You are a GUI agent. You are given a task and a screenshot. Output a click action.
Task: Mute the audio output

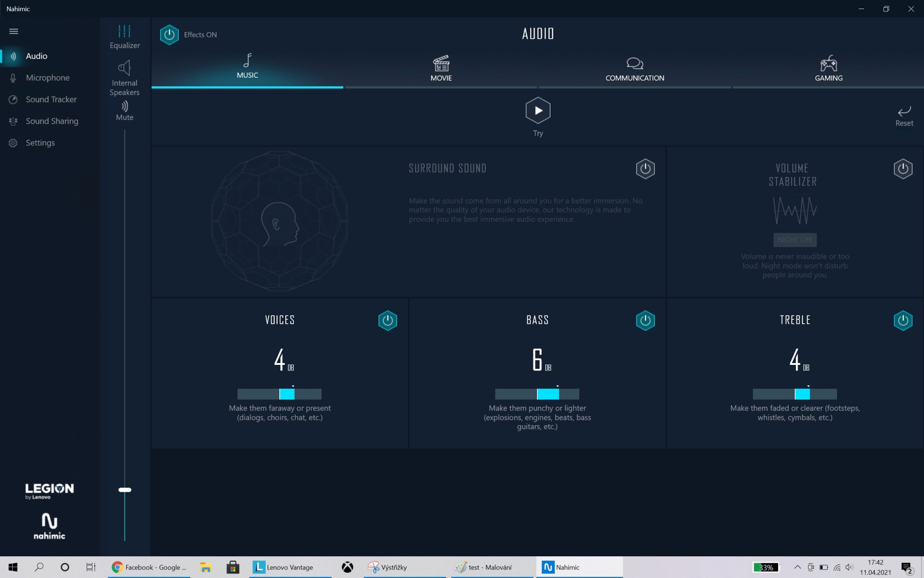pos(125,110)
